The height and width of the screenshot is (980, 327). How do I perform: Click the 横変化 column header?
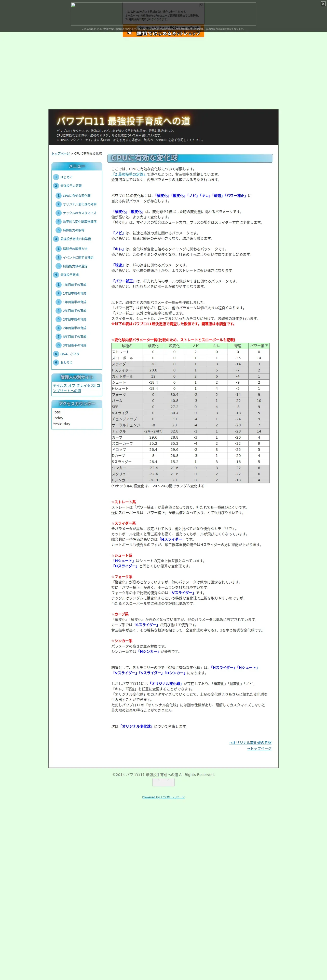153,346
